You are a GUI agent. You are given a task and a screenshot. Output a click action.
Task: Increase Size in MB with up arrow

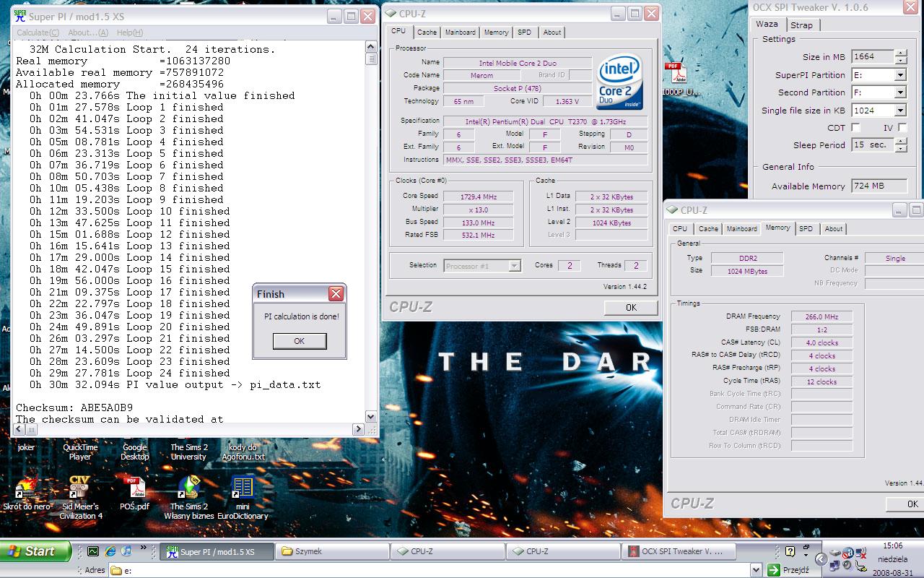tap(900, 53)
